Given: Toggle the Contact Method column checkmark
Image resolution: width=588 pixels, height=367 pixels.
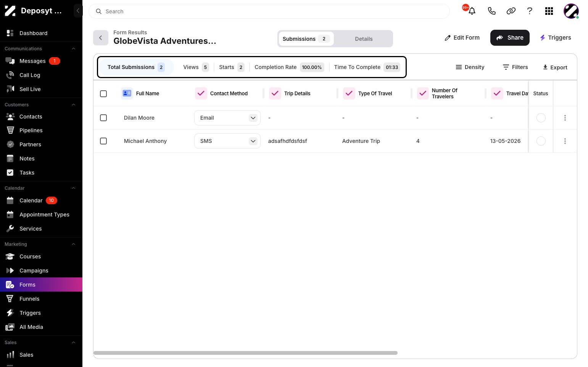Looking at the screenshot, I should (201, 93).
